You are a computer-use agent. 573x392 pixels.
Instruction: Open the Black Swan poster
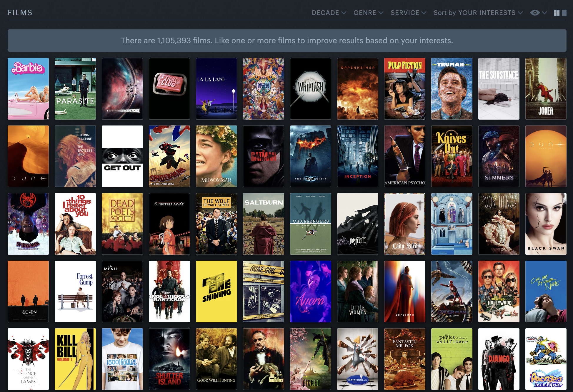(546, 224)
